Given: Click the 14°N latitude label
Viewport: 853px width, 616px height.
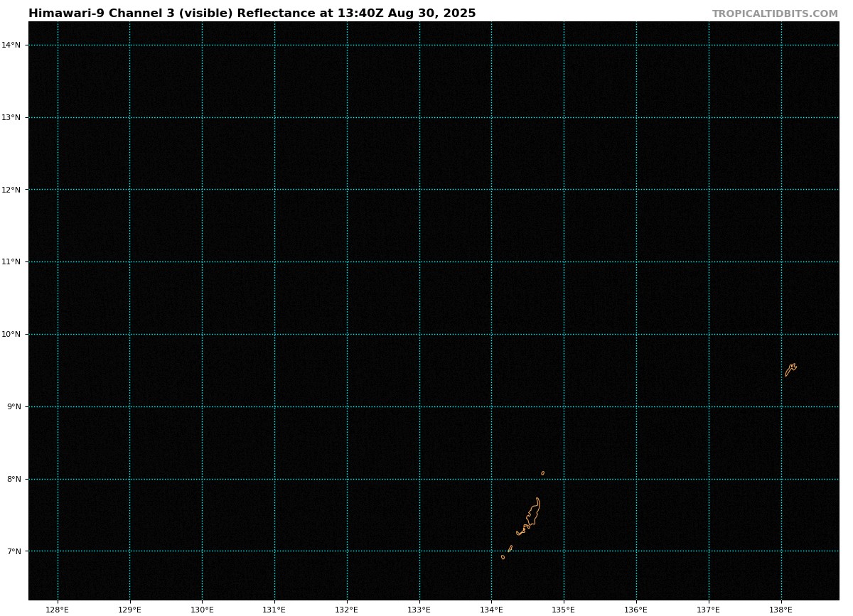Looking at the screenshot, I should (x=11, y=45).
